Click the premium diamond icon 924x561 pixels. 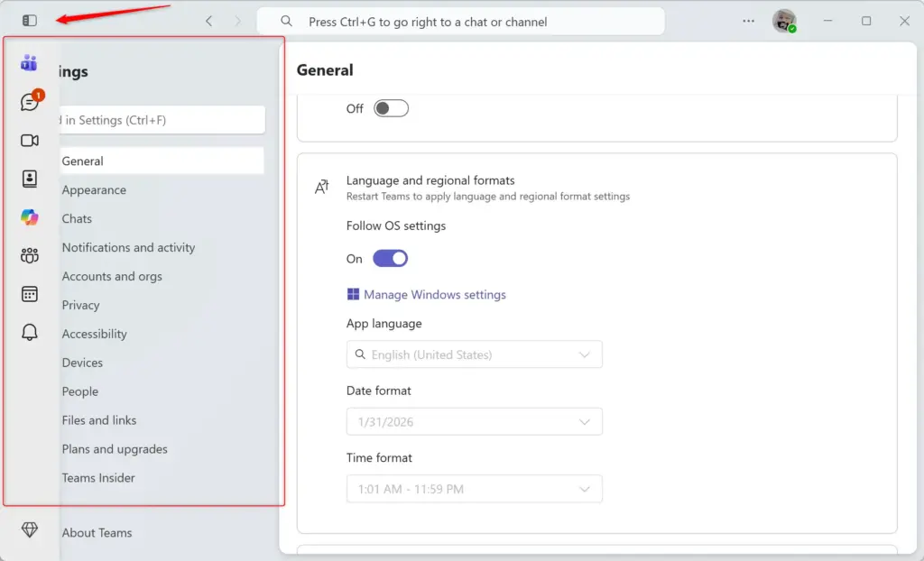(x=30, y=529)
